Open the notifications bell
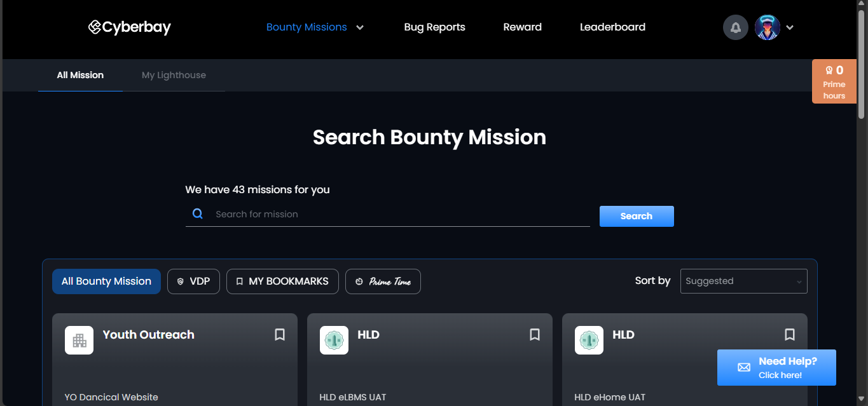This screenshot has height=406, width=868. click(x=736, y=27)
